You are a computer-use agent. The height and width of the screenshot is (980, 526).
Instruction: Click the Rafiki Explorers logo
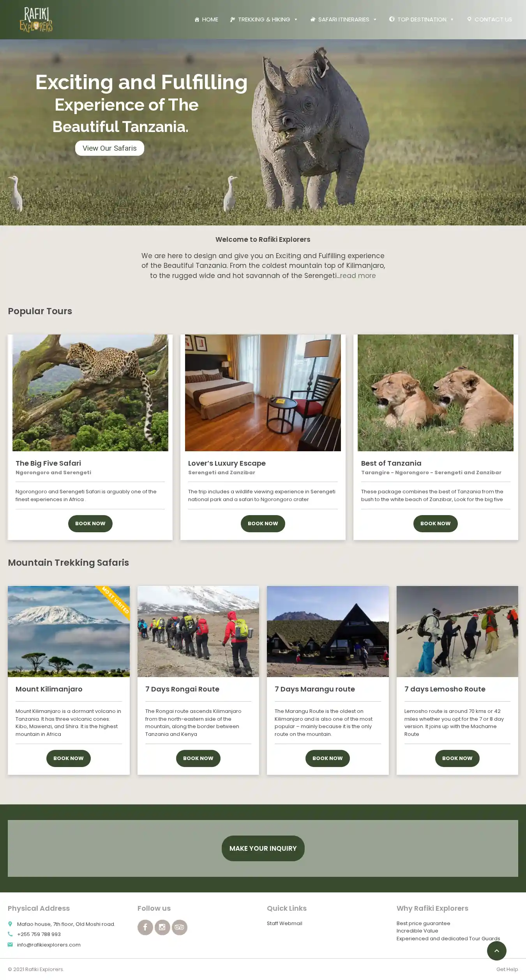tap(36, 19)
